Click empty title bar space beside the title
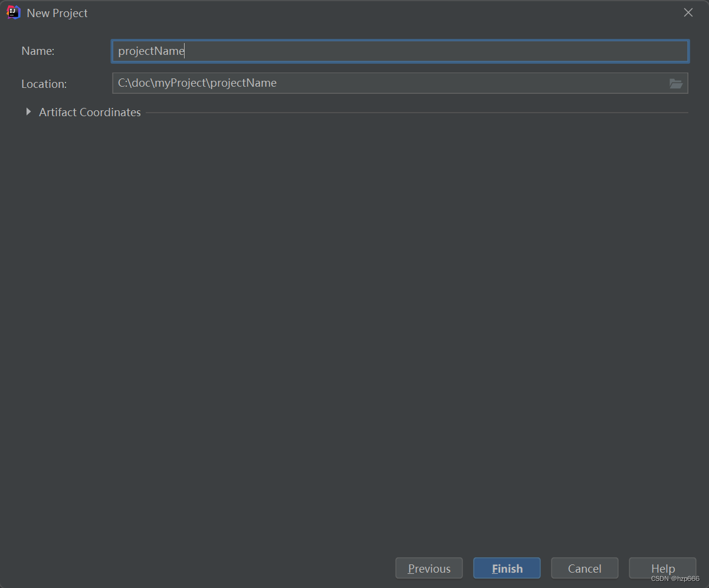The image size is (709, 588). pos(354,12)
